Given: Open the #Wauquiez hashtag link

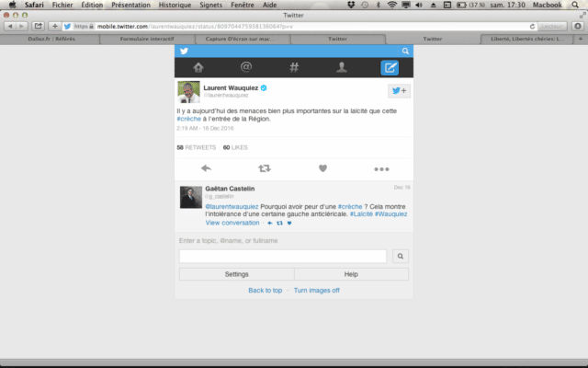Looking at the screenshot, I should point(390,214).
